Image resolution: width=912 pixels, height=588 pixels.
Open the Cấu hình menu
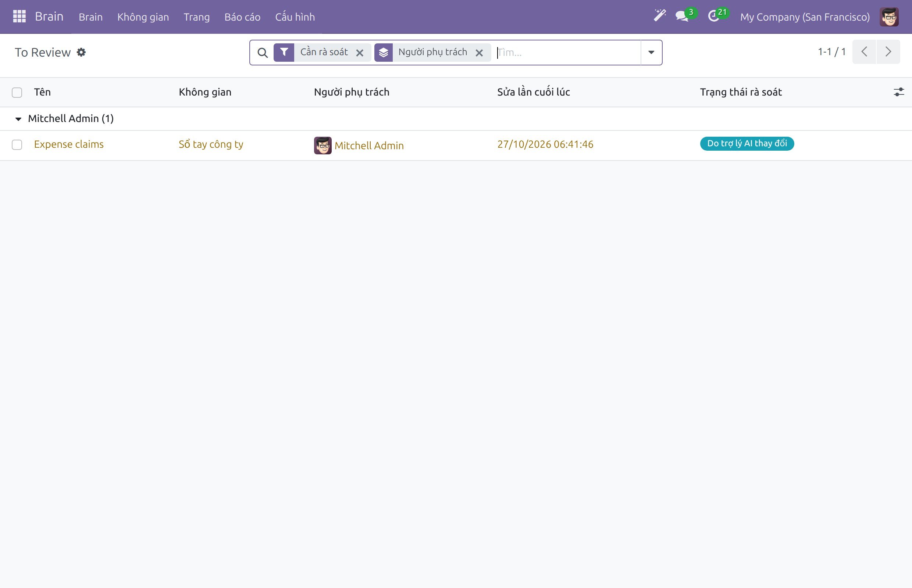click(x=295, y=17)
